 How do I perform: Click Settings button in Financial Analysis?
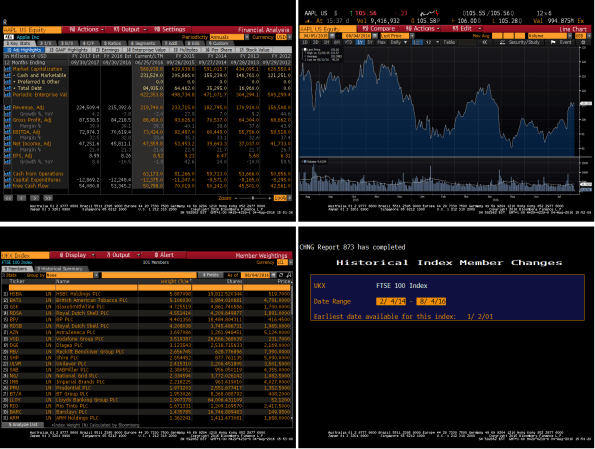point(169,29)
